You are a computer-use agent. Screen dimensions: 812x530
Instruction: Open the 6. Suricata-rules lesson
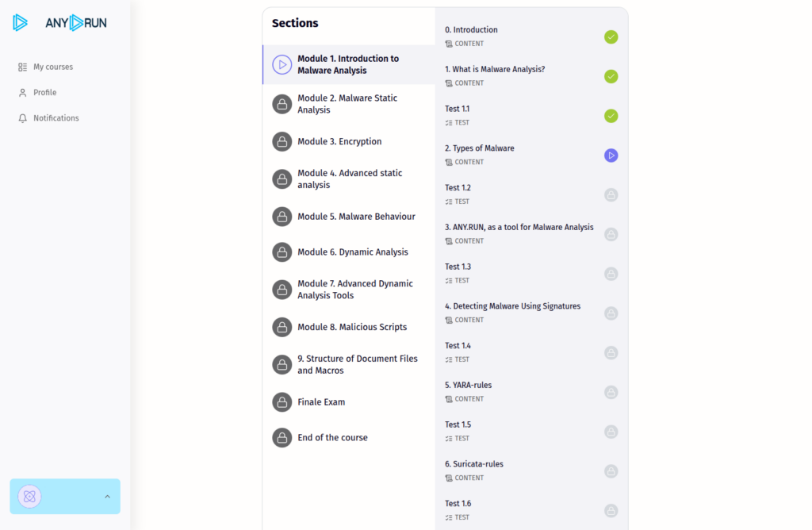click(474, 464)
